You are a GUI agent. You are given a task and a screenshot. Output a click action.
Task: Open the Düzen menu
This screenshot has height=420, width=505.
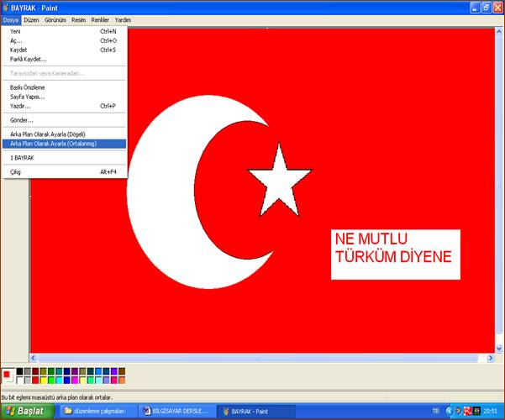pyautogui.click(x=31, y=20)
